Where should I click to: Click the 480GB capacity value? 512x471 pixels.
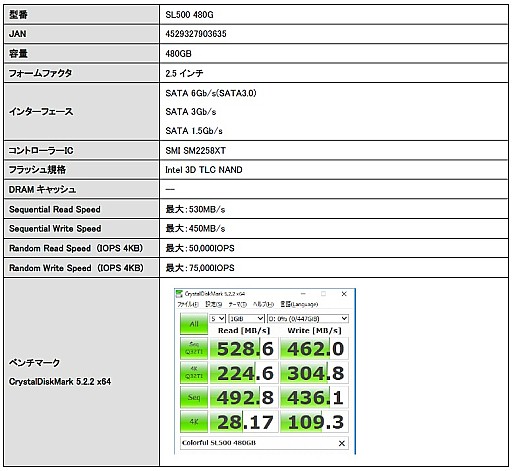coord(178,53)
